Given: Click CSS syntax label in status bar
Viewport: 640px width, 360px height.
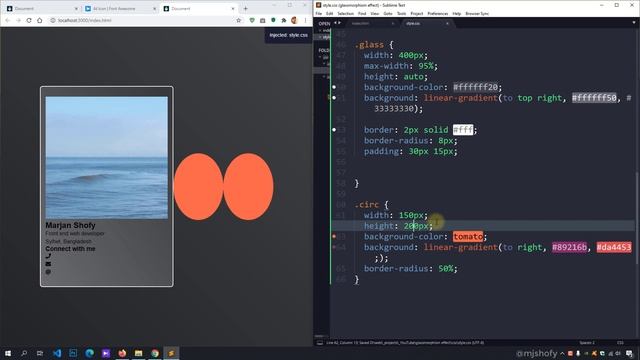Looking at the screenshot, I should coord(620,343).
